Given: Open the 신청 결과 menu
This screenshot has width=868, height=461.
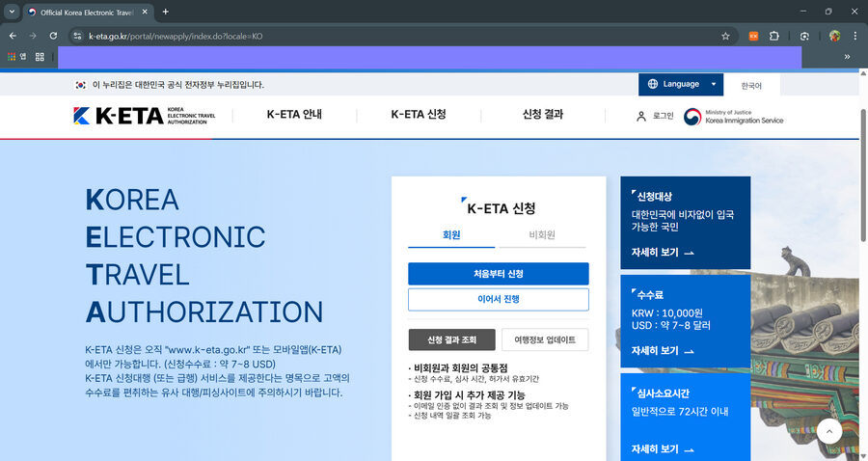Looking at the screenshot, I should pos(542,115).
